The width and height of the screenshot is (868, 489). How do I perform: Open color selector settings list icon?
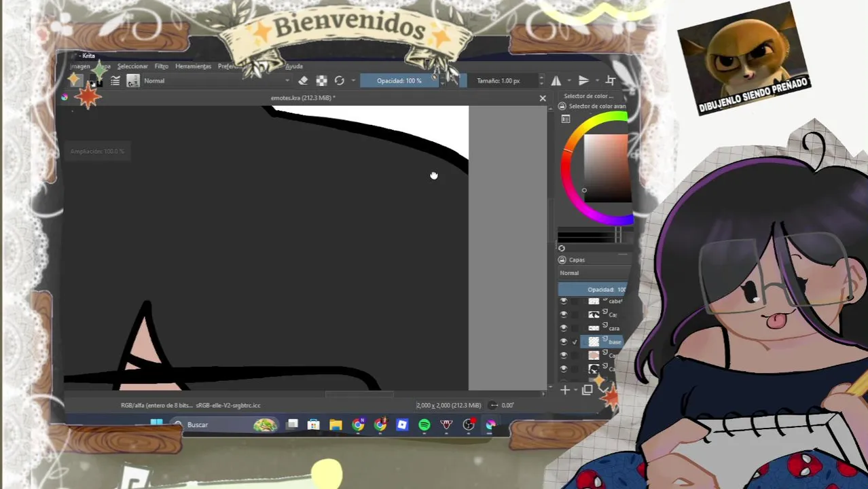tap(566, 119)
